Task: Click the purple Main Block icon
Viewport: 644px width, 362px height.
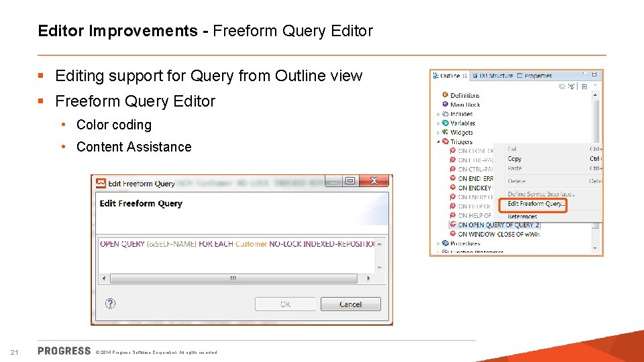Action: 445,105
